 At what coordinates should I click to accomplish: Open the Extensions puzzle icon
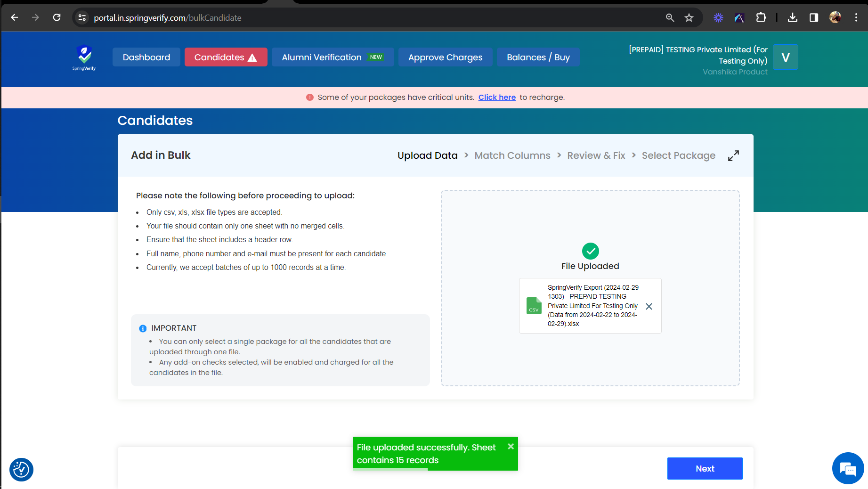click(x=761, y=17)
